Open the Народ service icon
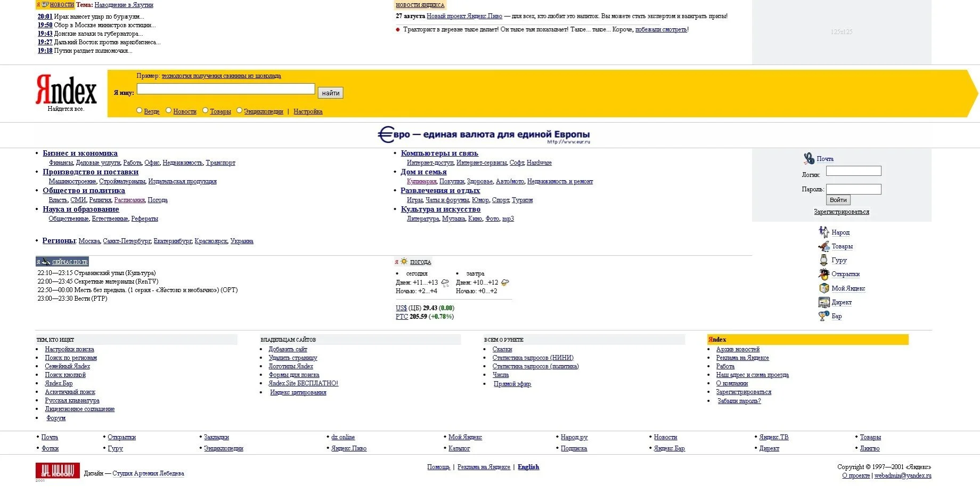The width and height of the screenshot is (980, 492). pyautogui.click(x=823, y=232)
